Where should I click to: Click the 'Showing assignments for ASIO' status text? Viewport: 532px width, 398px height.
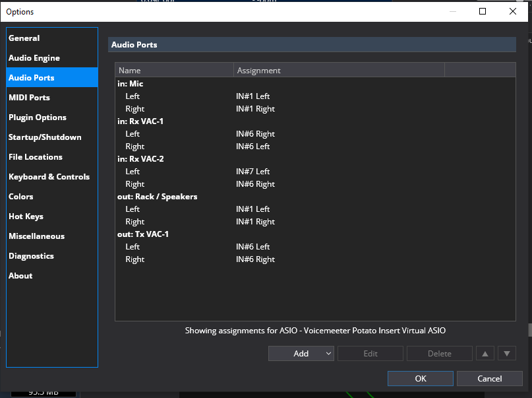315,331
